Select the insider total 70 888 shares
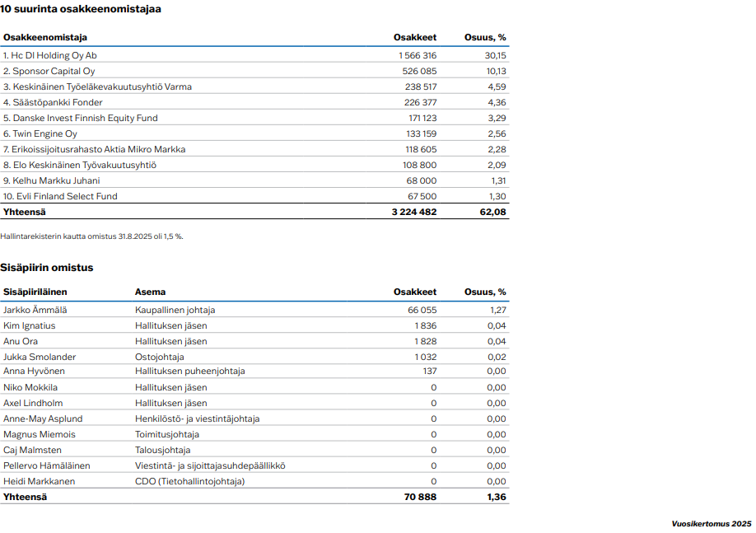The height and width of the screenshot is (533, 756). pos(421,497)
